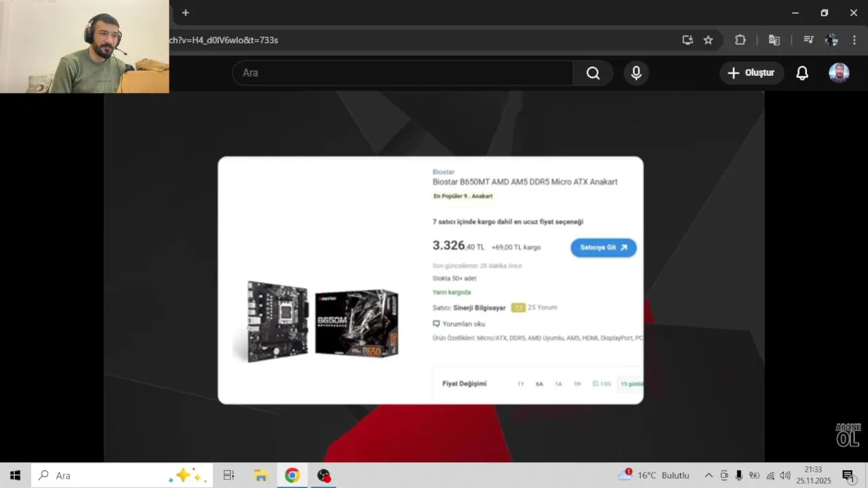Click the battery/power tray icon

pyautogui.click(x=754, y=476)
